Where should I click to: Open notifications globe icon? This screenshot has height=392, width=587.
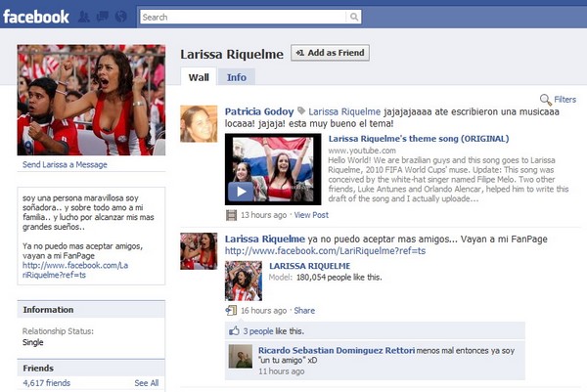121,17
